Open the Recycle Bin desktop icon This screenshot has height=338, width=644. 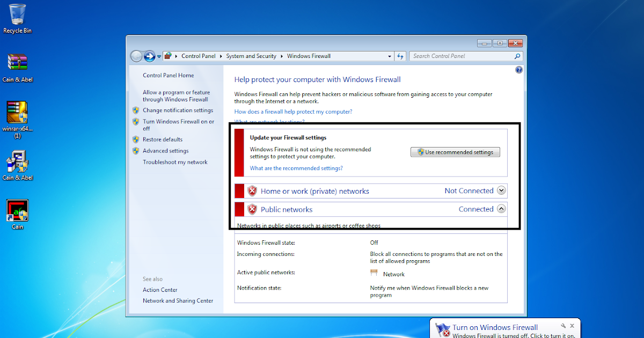tap(17, 19)
